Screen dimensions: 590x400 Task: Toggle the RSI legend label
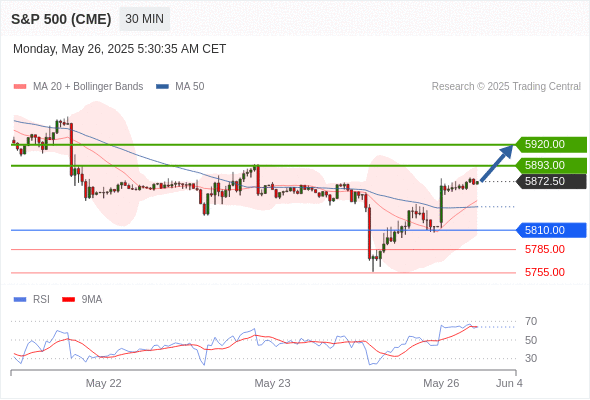pyautogui.click(x=41, y=300)
